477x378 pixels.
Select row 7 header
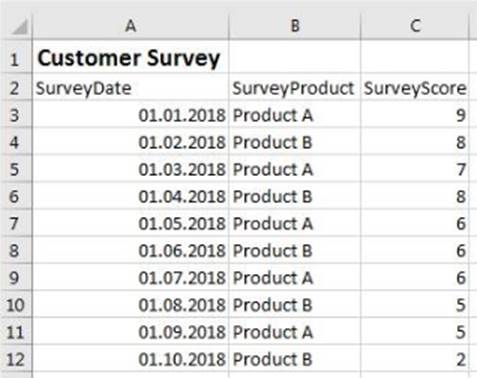click(16, 223)
